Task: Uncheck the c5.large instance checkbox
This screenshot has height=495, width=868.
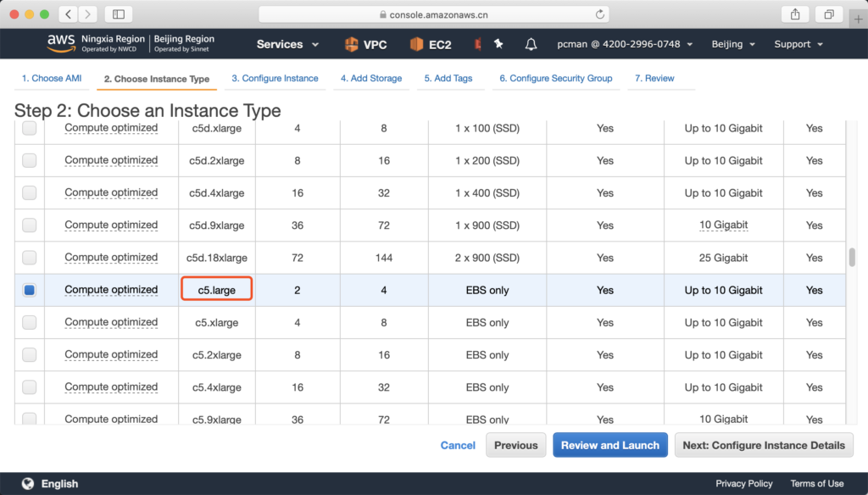Action: [30, 290]
